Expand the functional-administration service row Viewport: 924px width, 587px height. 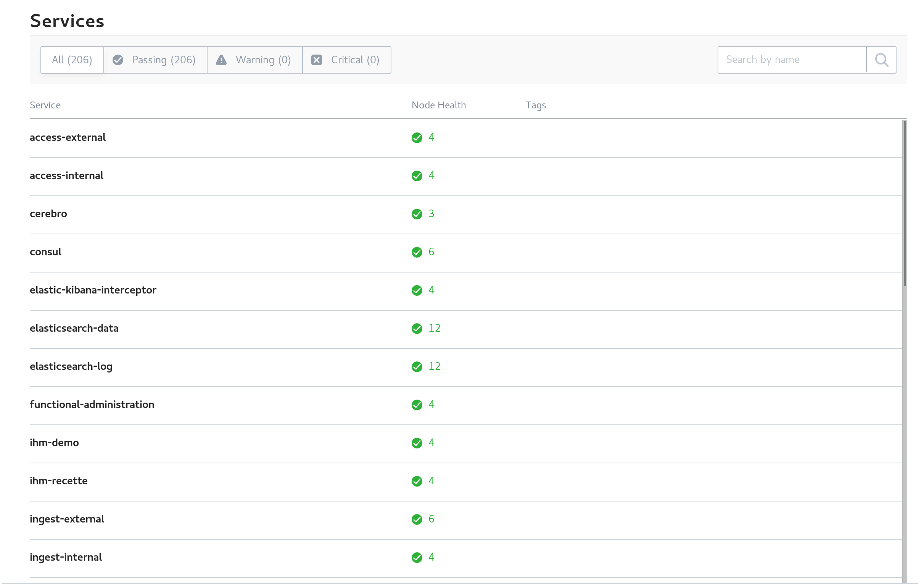click(92, 404)
